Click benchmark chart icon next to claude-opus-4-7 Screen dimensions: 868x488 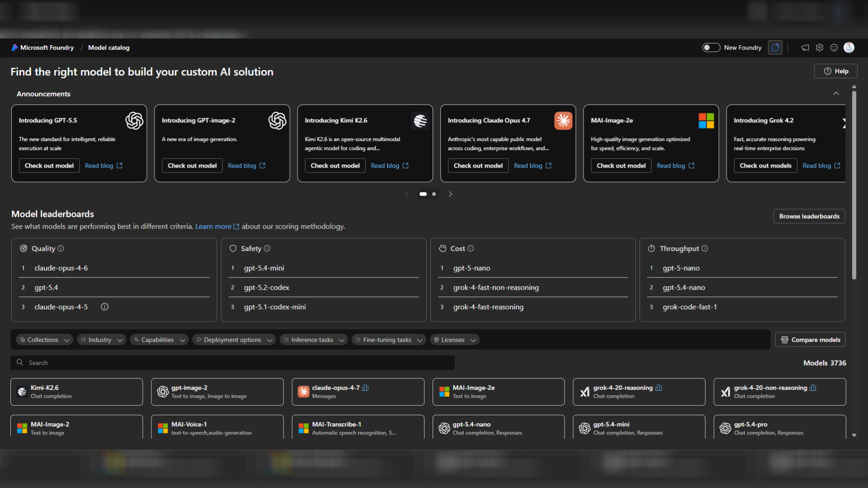pos(365,388)
